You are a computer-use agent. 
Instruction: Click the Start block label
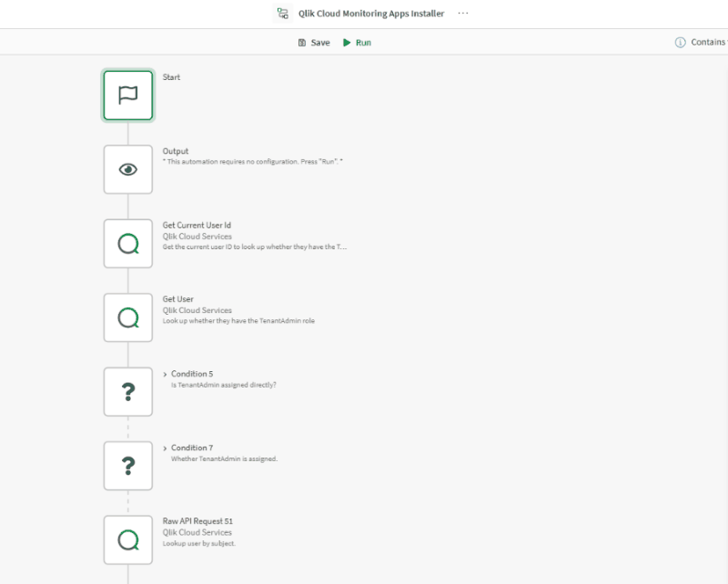tap(171, 77)
